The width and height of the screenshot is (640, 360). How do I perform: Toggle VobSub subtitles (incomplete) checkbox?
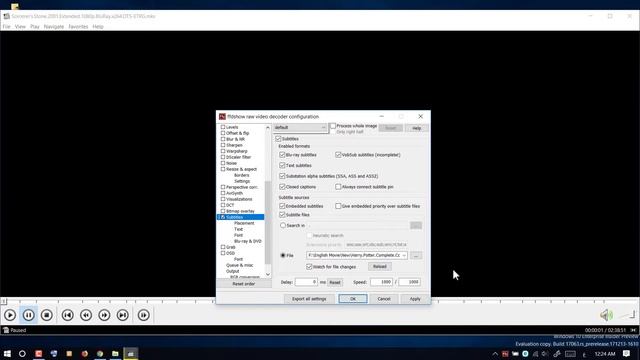(338, 155)
